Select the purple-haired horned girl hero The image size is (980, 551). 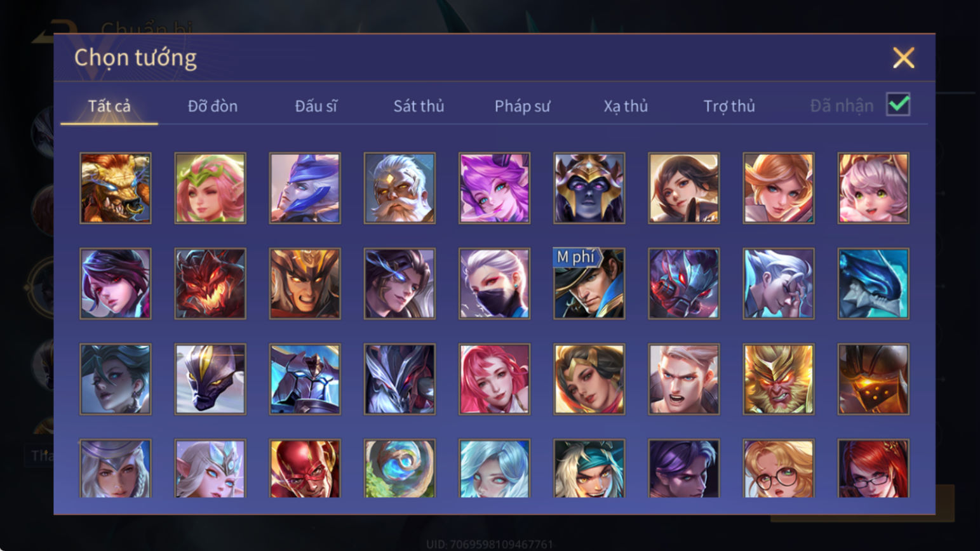coord(494,188)
